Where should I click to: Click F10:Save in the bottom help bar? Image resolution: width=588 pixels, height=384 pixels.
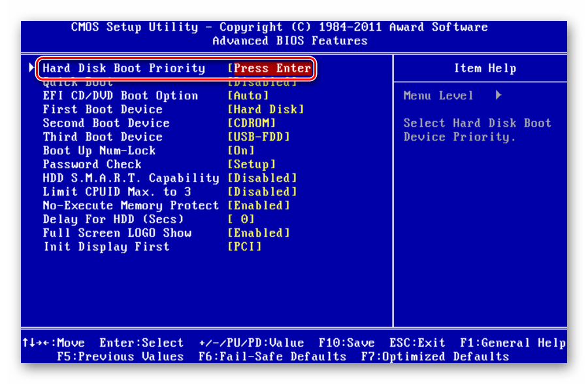[346, 343]
